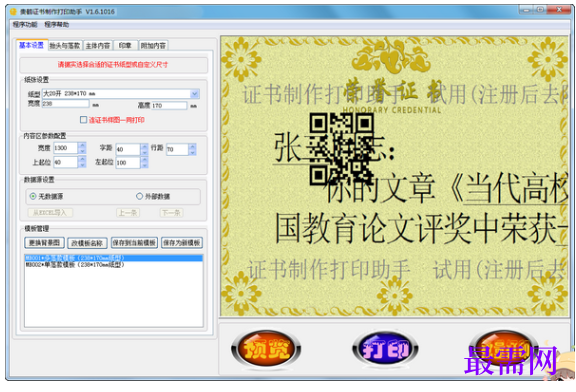Click the 更换背景图 button
The height and width of the screenshot is (392, 576).
click(x=44, y=243)
